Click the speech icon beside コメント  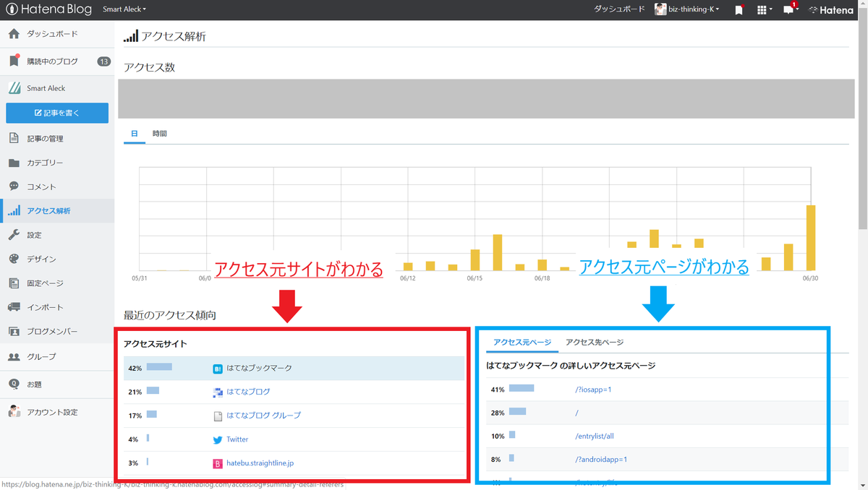click(14, 186)
